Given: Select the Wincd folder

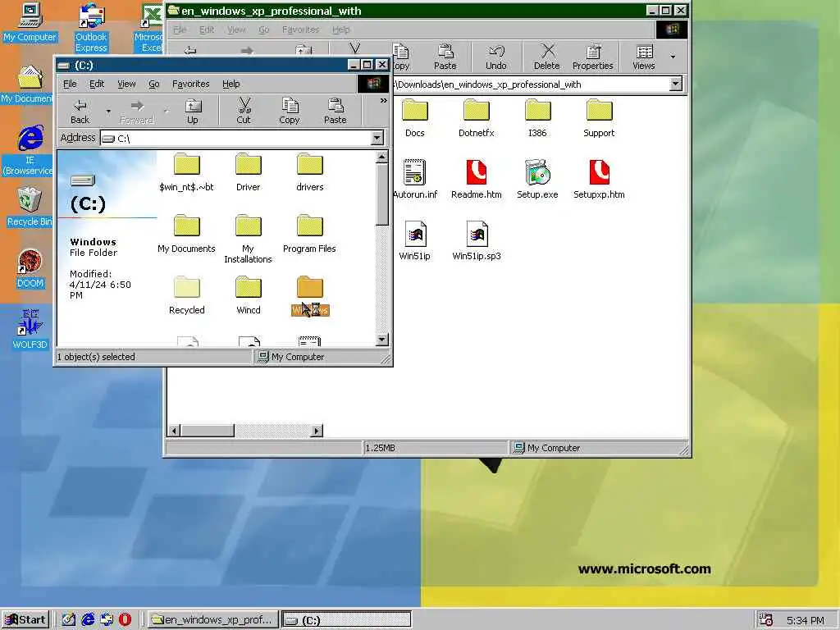Looking at the screenshot, I should coord(248,295).
